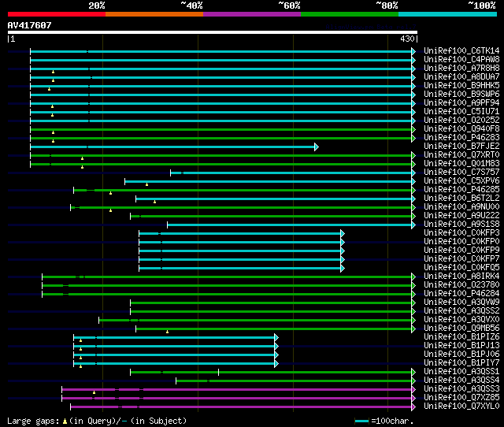Click the UniRef100_O20252 label
The width and height of the screenshot is (504, 427).
pos(461,121)
